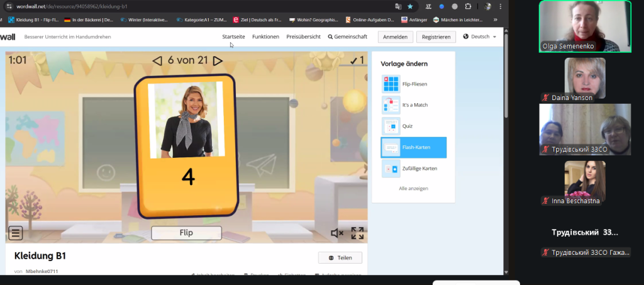
Task: Advance to the next flash card arrow
Action: click(218, 61)
